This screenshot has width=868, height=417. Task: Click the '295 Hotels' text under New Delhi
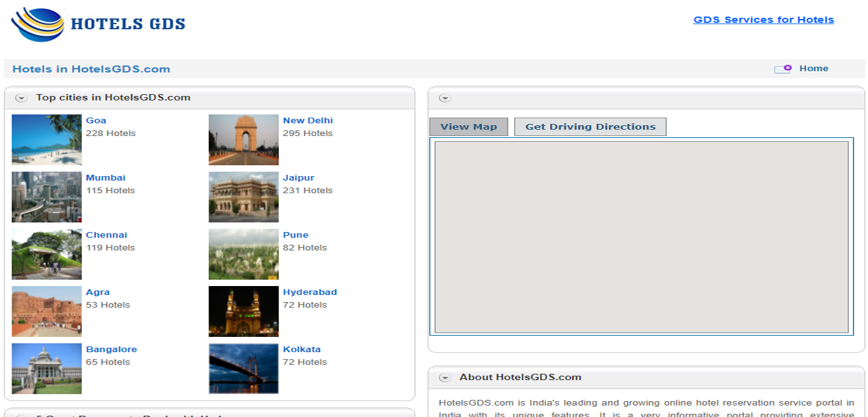coord(308,133)
